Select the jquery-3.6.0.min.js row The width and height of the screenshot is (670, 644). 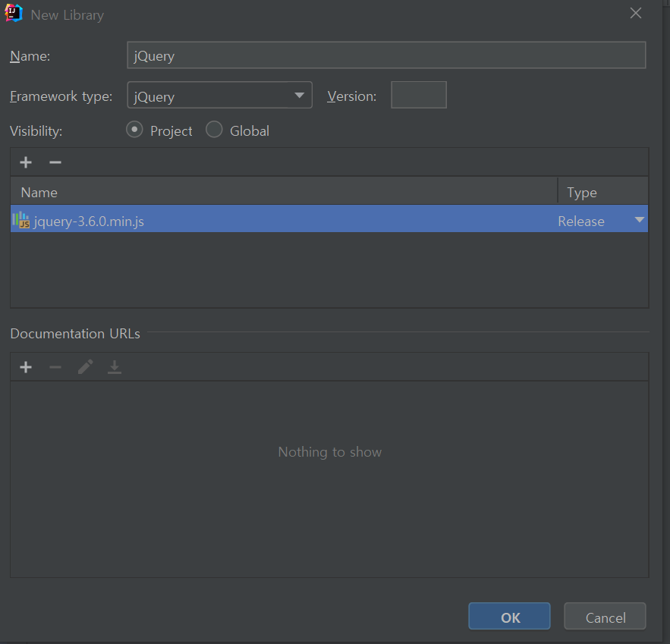[329, 219]
